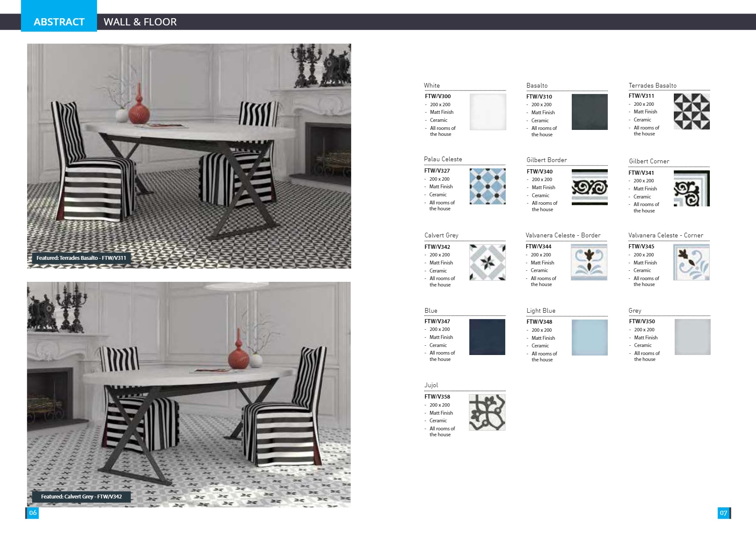This screenshot has width=756, height=534.
Task: Click the Basalto dark swatch
Action: [x=590, y=112]
